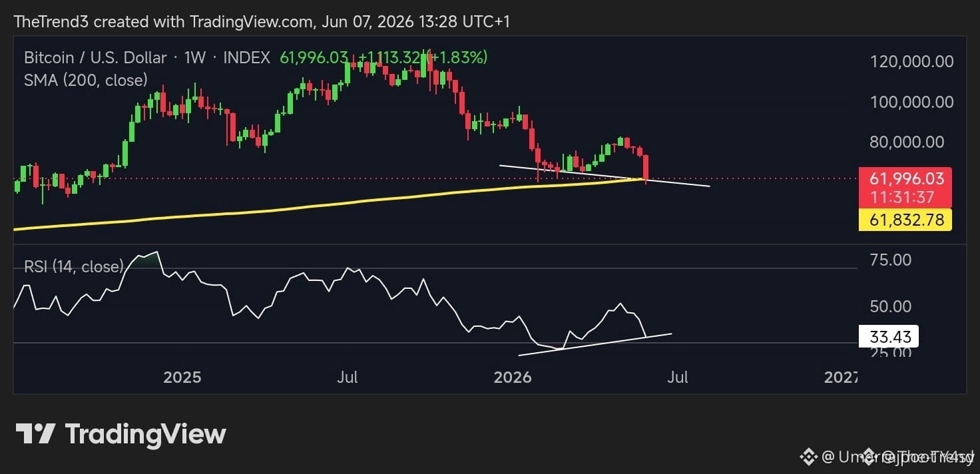Screen dimensions: 980x474
Task: Click the TheTrend3 created with TradingView.com caption
Action: (x=262, y=21)
